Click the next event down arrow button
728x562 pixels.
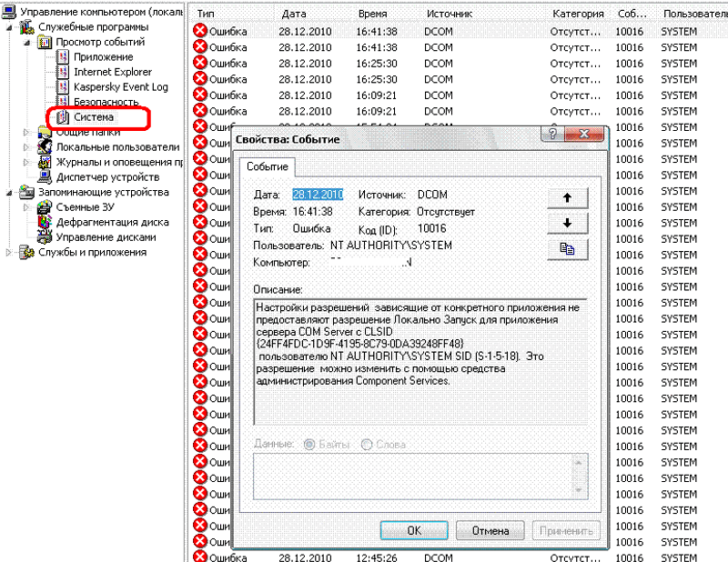coord(567,223)
